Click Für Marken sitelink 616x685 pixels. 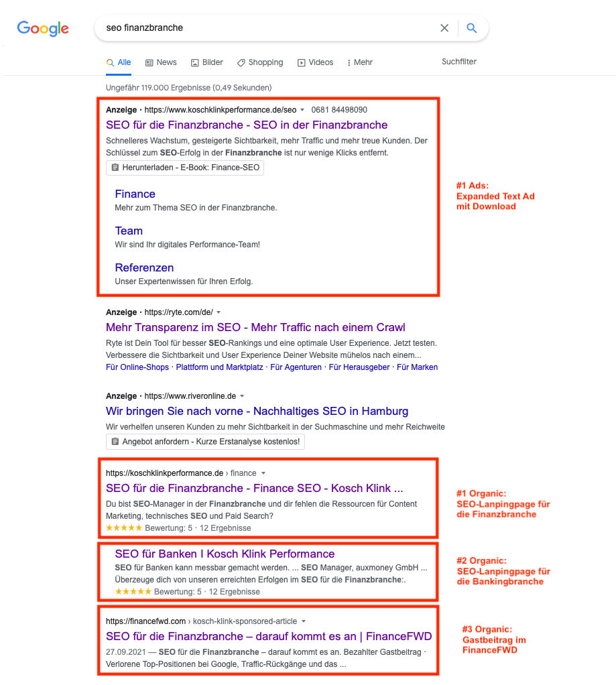[417, 367]
